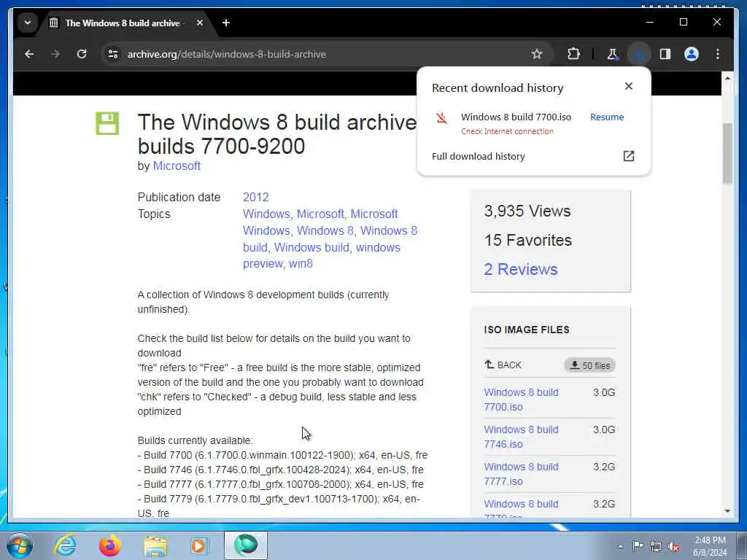The image size is (747, 560).
Task: Select The Windows 8 build archive tab
Action: [x=123, y=23]
